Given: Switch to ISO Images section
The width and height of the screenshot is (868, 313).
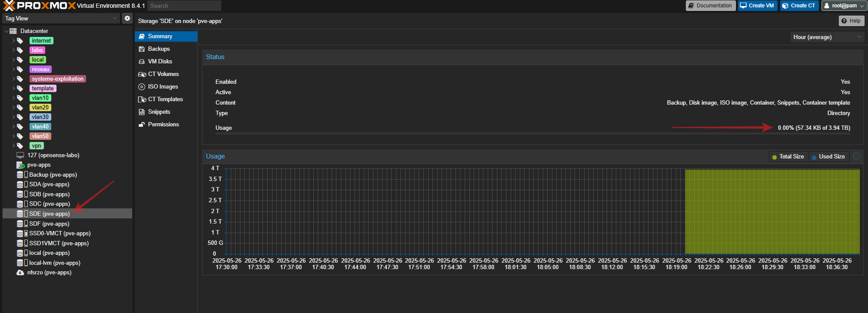Looking at the screenshot, I should (163, 87).
